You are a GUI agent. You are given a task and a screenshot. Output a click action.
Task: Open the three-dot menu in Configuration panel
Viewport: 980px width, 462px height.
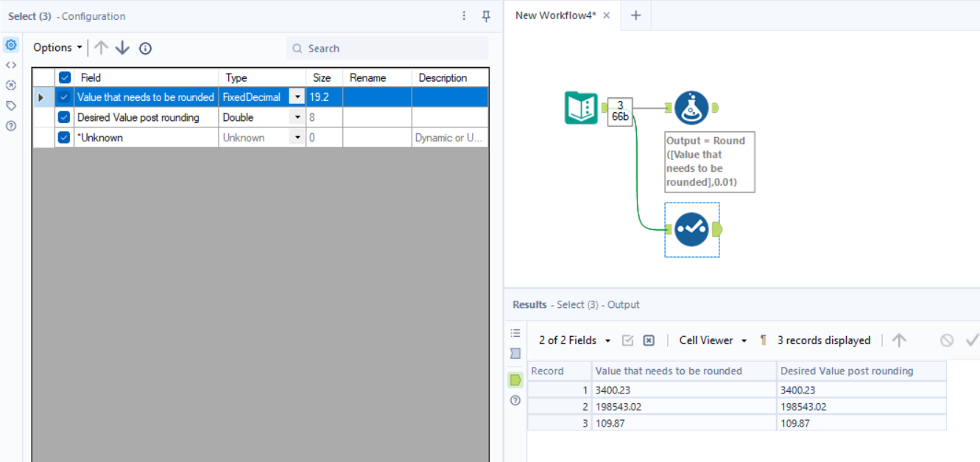click(464, 15)
